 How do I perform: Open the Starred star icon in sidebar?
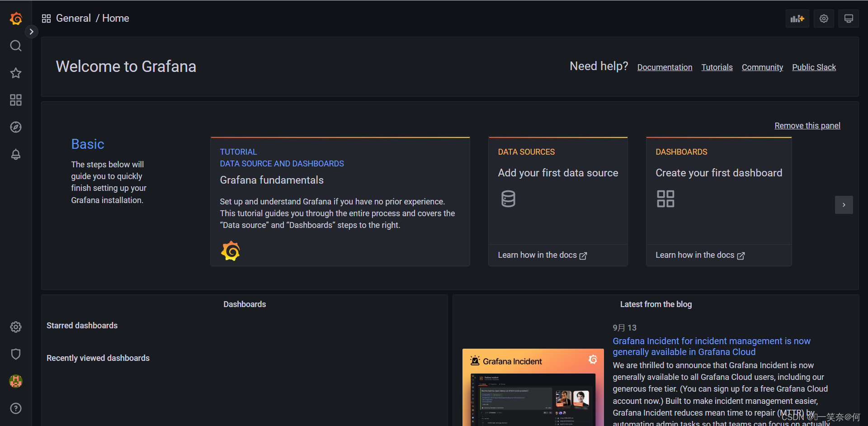coord(16,73)
